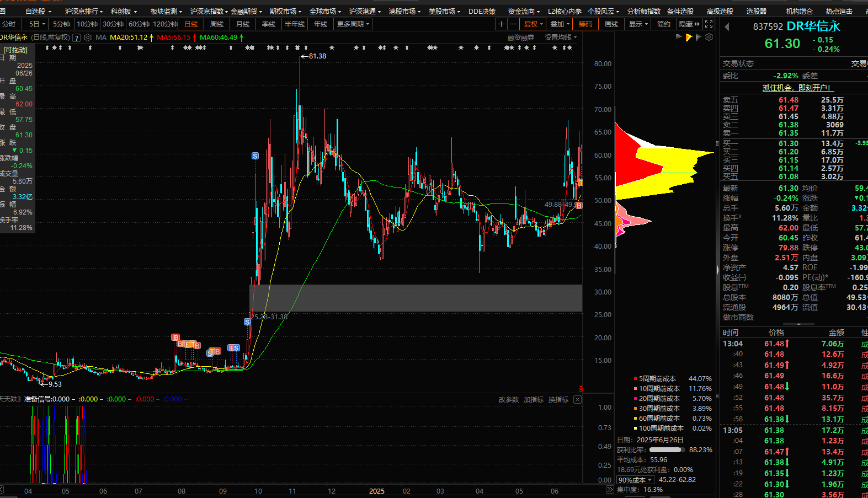Open DDE决策 menu item
Viewport: 868px width, 498px height.
click(482, 11)
